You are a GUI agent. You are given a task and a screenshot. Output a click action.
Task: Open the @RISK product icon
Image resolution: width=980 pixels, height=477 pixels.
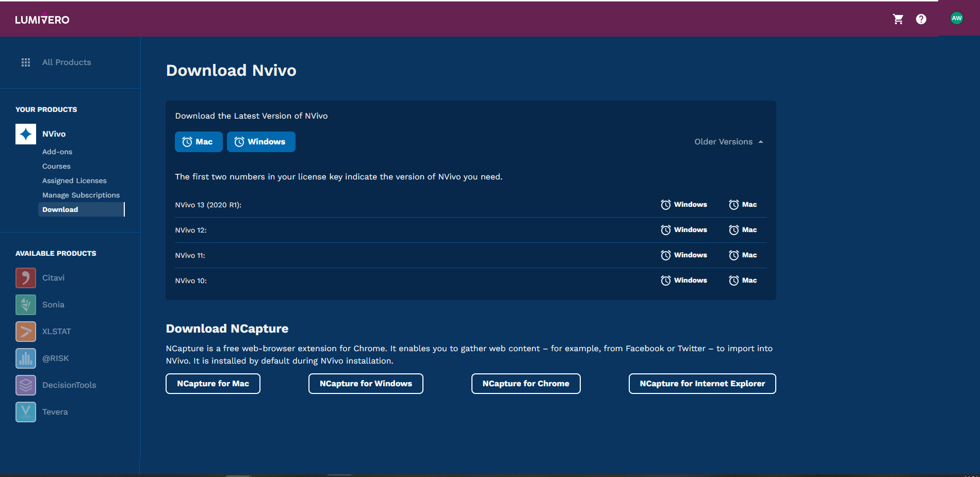click(x=25, y=358)
